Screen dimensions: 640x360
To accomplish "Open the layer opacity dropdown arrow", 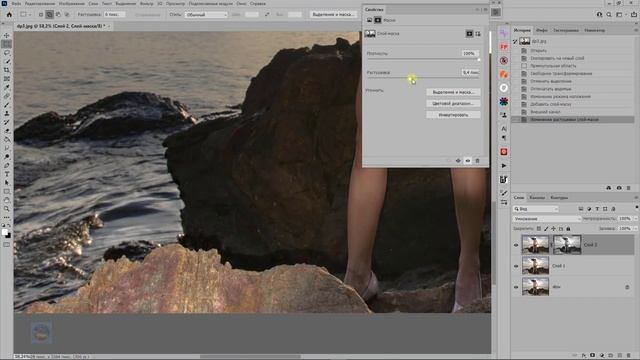I will pos(635,219).
